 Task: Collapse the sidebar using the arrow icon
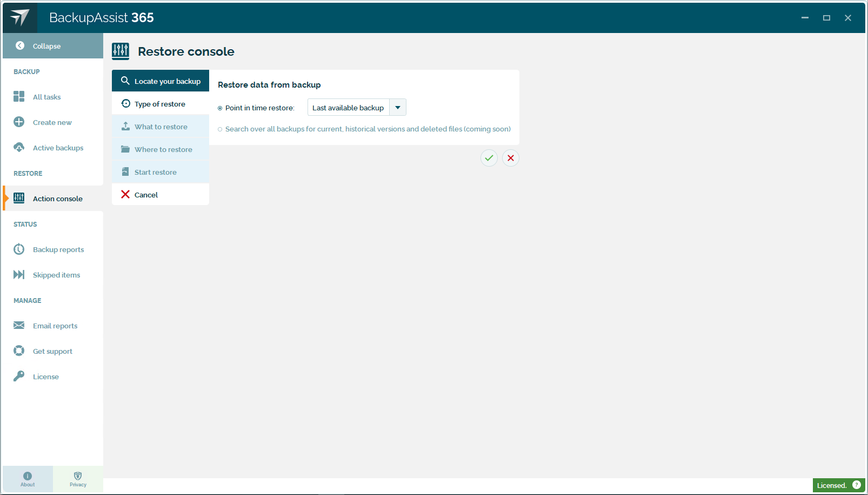coord(20,46)
